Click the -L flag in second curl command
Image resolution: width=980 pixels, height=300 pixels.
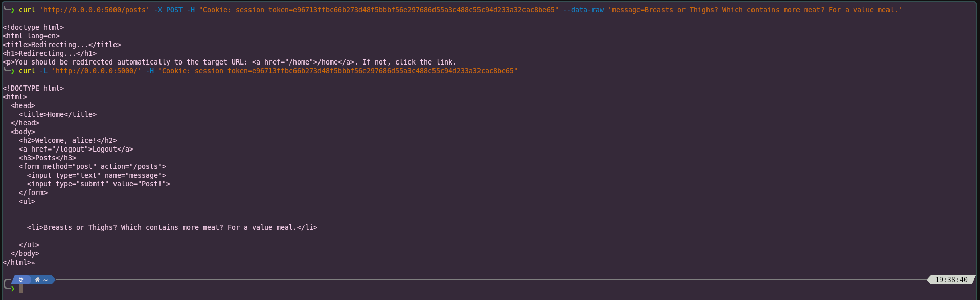point(43,71)
